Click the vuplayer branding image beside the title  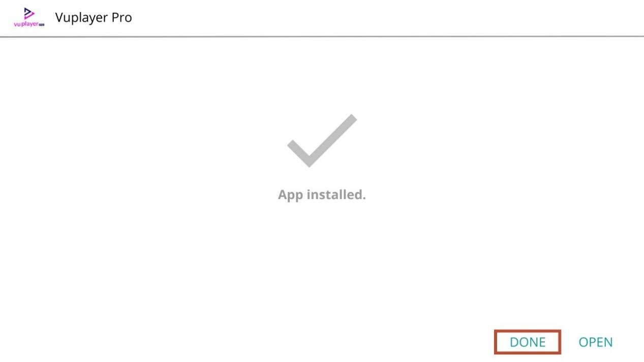[29, 17]
